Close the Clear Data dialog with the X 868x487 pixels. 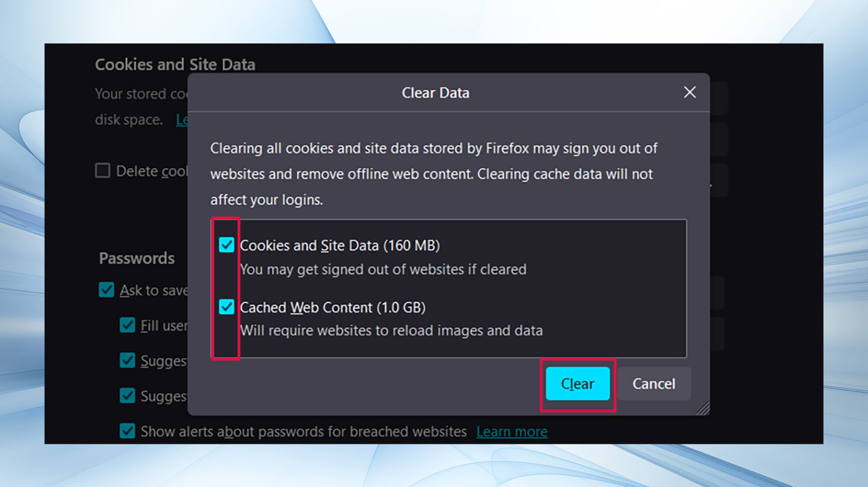point(689,92)
